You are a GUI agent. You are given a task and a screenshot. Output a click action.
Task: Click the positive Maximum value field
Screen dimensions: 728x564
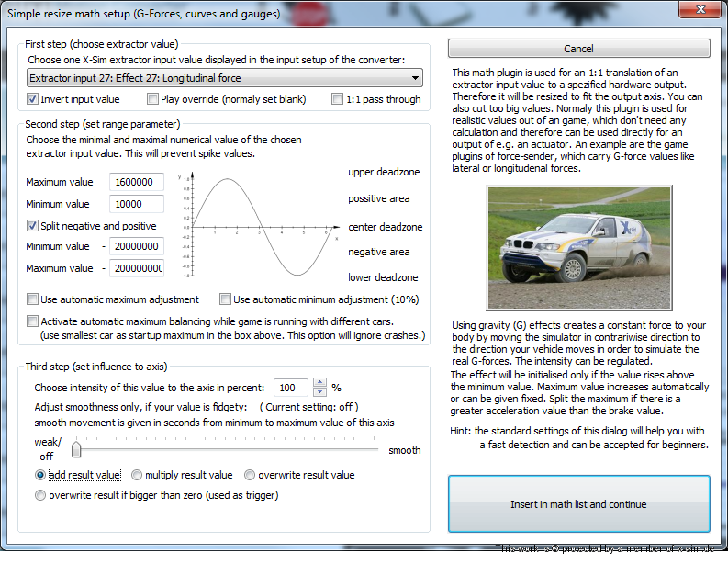pos(136,183)
